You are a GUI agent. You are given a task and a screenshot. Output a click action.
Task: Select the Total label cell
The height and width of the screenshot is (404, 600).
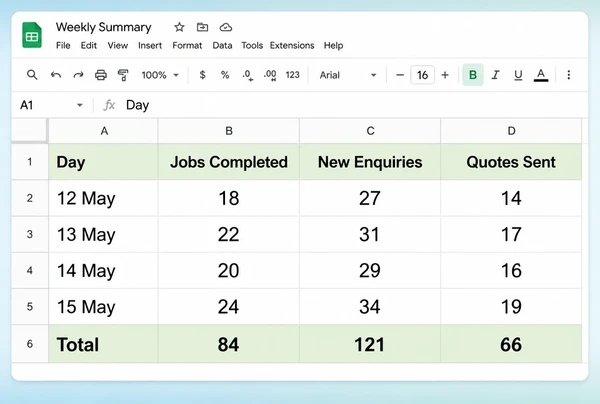coord(103,344)
